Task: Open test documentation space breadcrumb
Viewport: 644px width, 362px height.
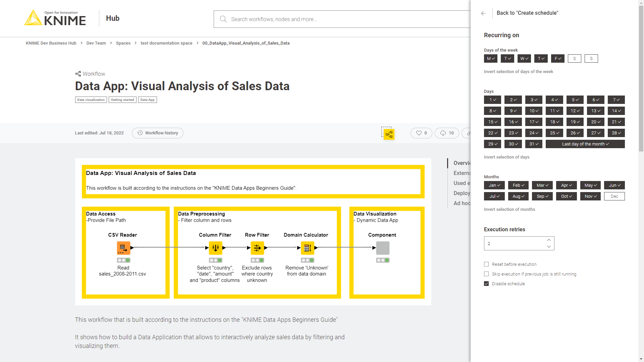Action: [166, 43]
